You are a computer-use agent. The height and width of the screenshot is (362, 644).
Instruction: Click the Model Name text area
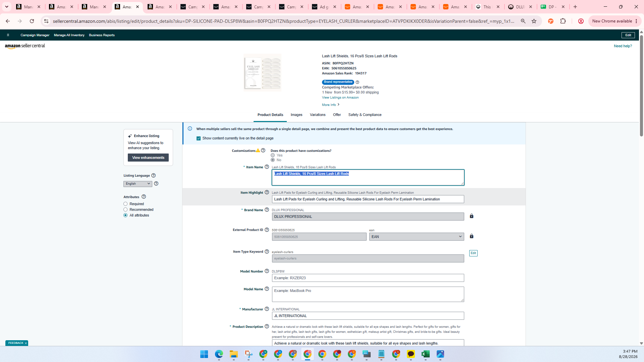click(x=368, y=294)
